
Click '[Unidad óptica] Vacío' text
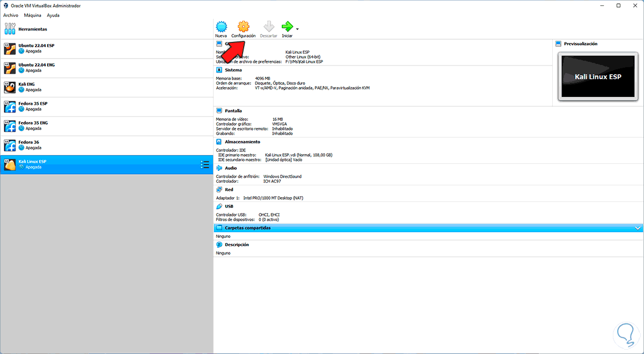(283, 160)
